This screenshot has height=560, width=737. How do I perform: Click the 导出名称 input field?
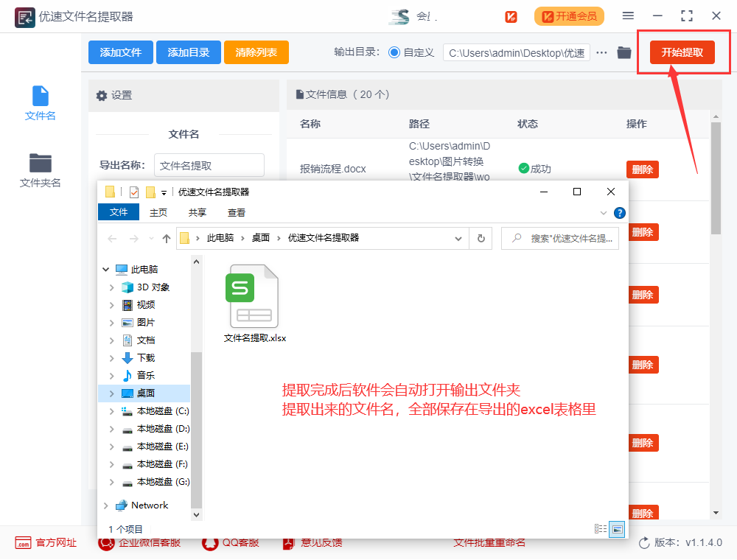point(209,165)
